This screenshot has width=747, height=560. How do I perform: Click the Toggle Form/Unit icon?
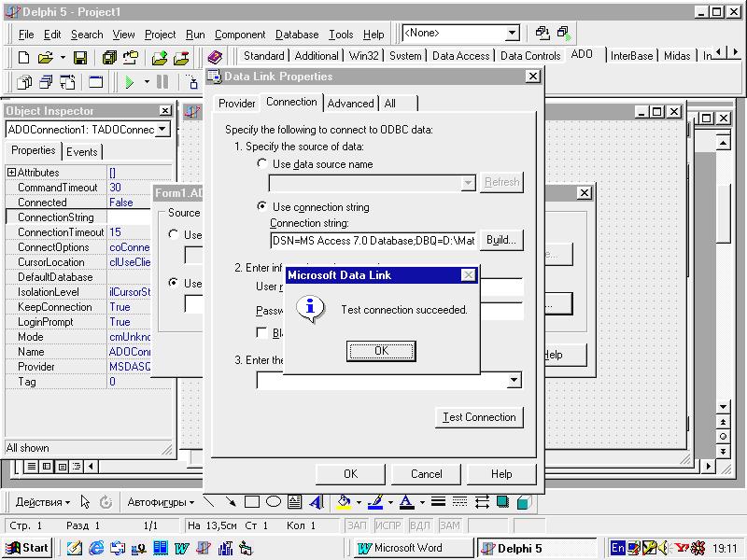(67, 82)
